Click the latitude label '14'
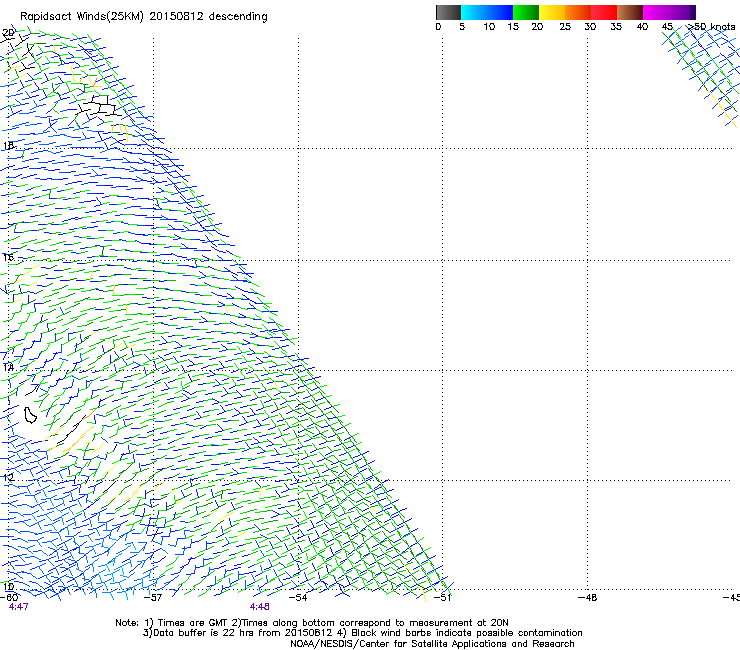This screenshot has width=740, height=650. pos(8,367)
